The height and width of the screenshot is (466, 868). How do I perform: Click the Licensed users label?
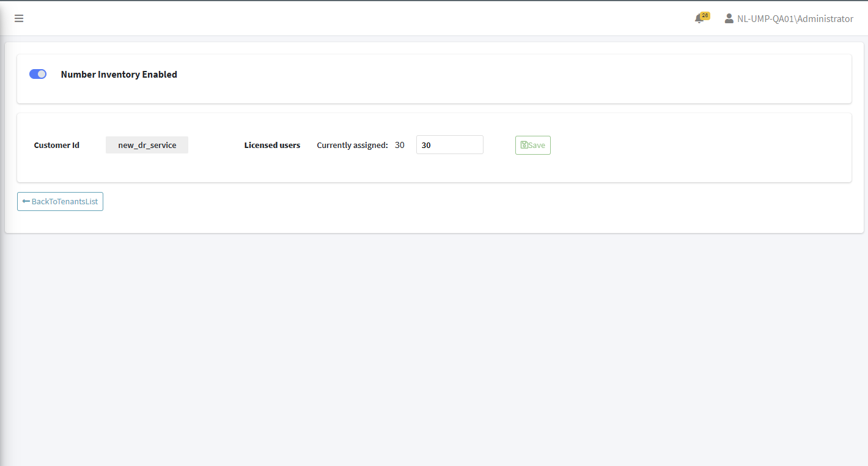272,145
